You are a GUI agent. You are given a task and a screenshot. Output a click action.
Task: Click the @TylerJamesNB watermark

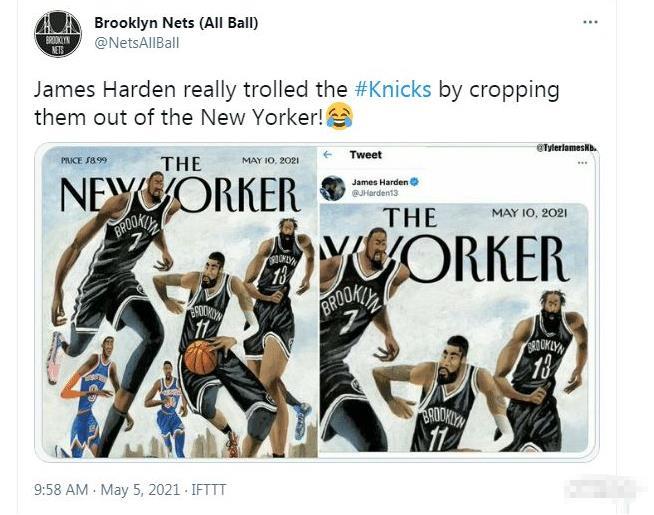pyautogui.click(x=567, y=147)
